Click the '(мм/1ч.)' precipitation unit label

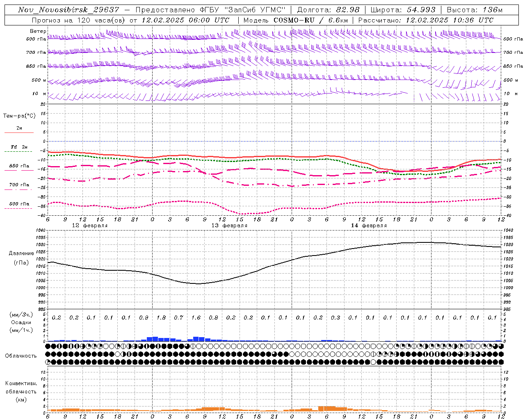pos(21,330)
